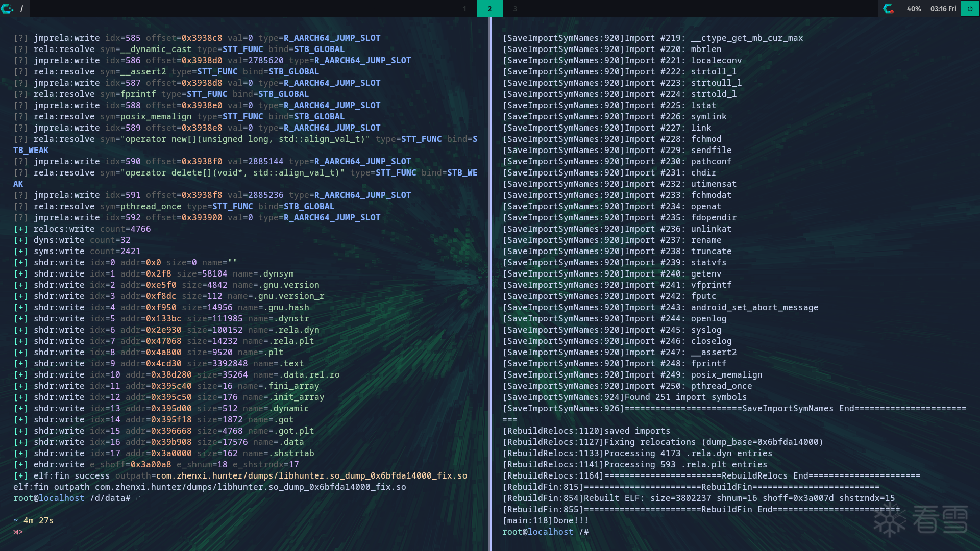Select the active workspace 2 tab

click(489, 9)
